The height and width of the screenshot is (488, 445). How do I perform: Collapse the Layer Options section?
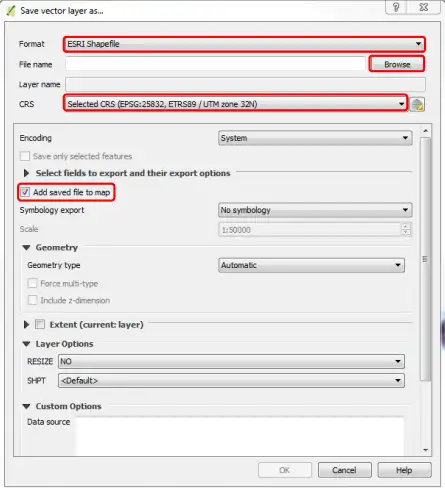point(26,344)
